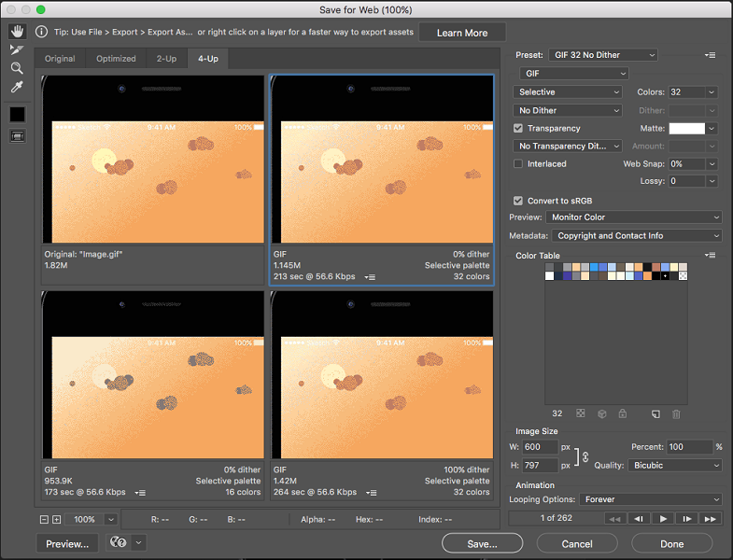Click the Save... button
The image size is (733, 560).
[483, 543]
